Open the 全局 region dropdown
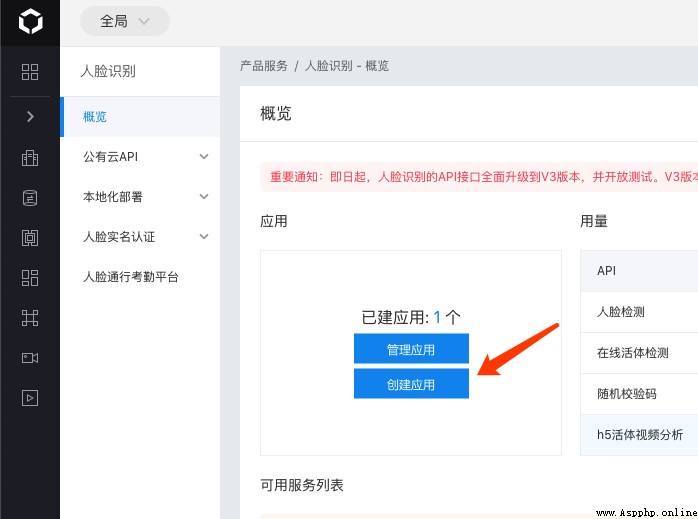The image size is (698, 519). pyautogui.click(x=125, y=21)
